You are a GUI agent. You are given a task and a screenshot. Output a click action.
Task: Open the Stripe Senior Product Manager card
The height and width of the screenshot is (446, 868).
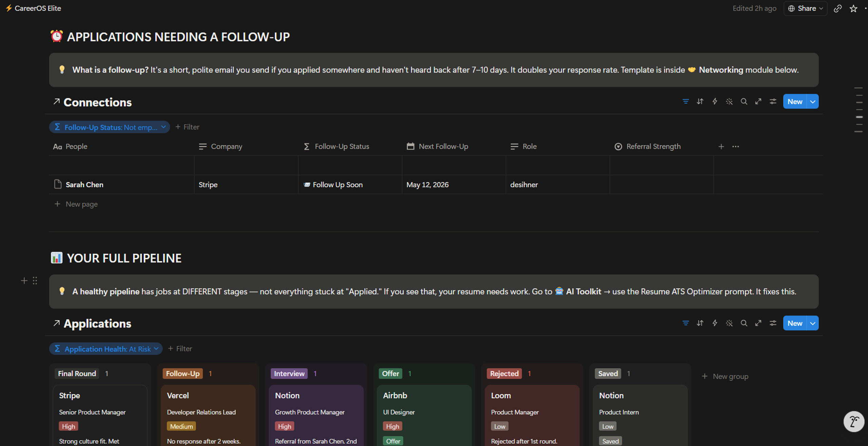pyautogui.click(x=100, y=415)
